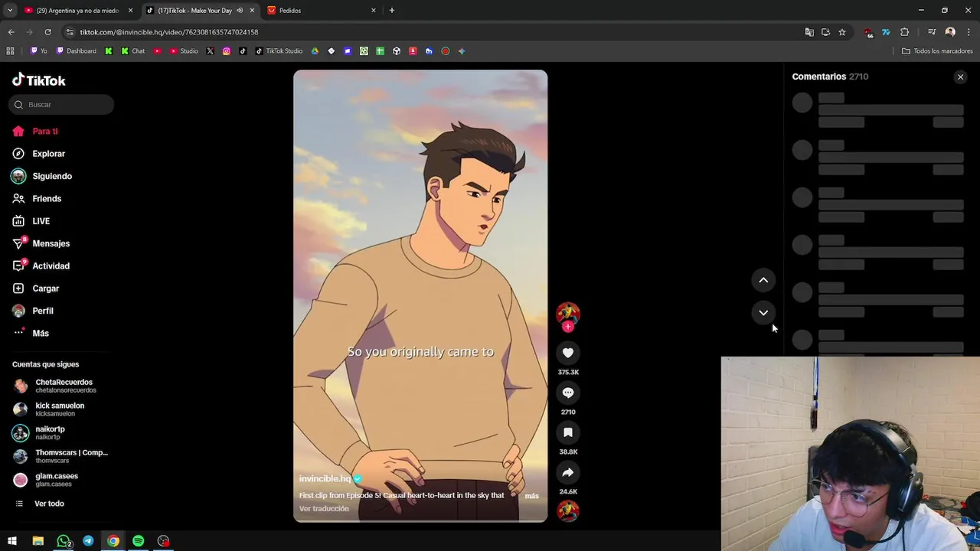Open Thomvscars followed account
Screen dimensions: 980x551
61,456
